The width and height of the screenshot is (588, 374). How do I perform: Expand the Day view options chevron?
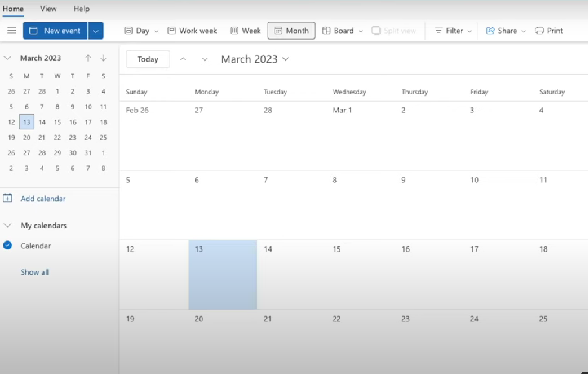tap(156, 31)
